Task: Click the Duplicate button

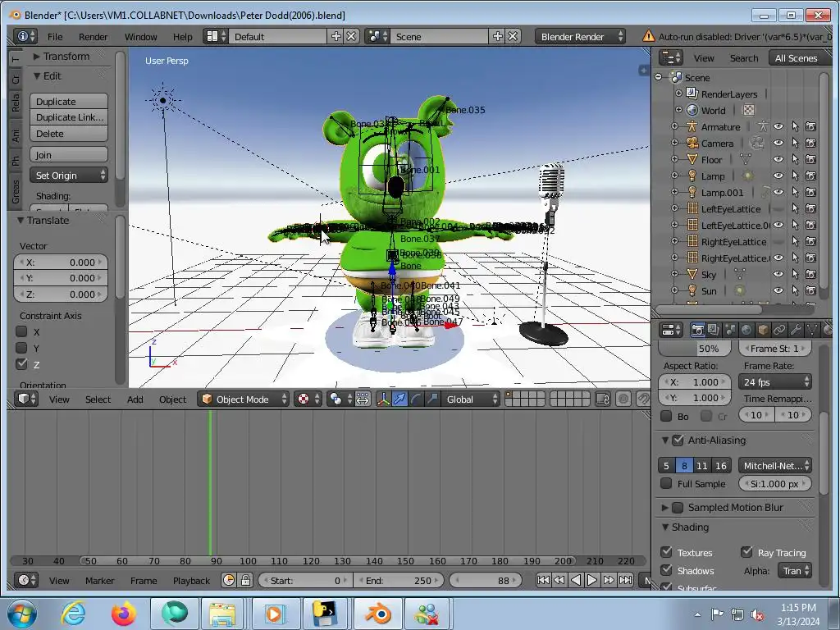Action: (69, 101)
